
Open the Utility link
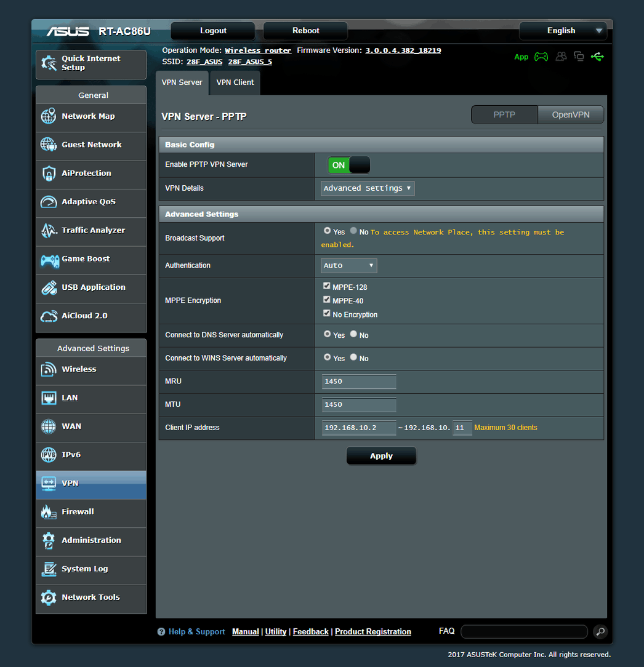275,632
